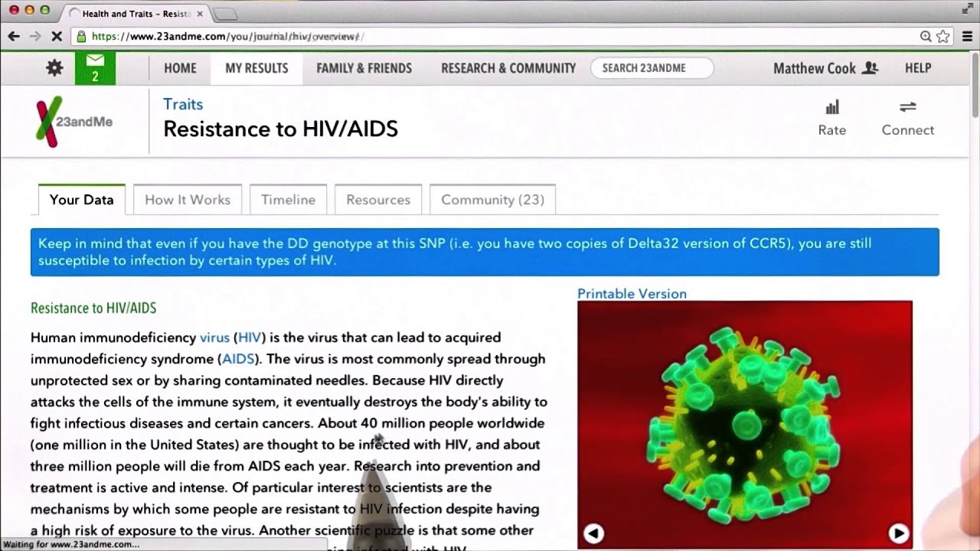The height and width of the screenshot is (551, 980).
Task: Minimize the window with the yellow button
Action: 29,10
